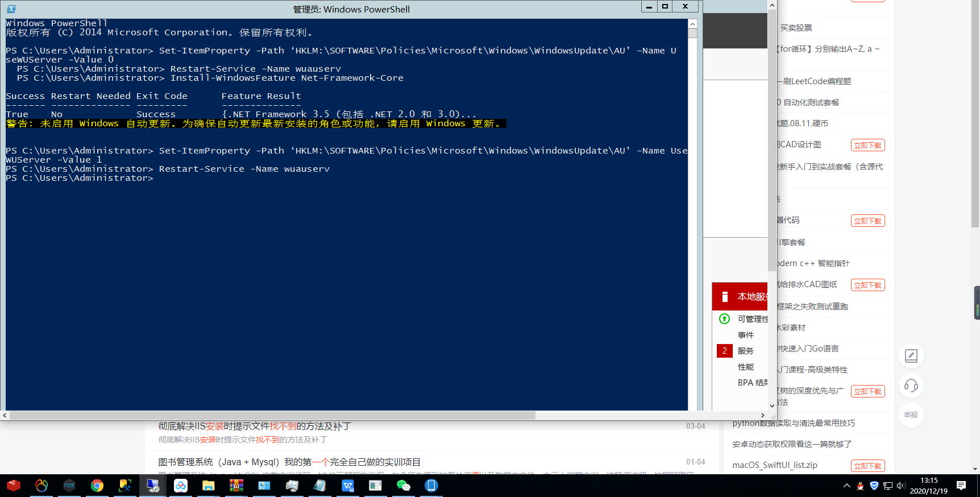This screenshot has height=497, width=980.
Task: Open Baidu Netdisk from the taskbar
Action: (x=181, y=486)
